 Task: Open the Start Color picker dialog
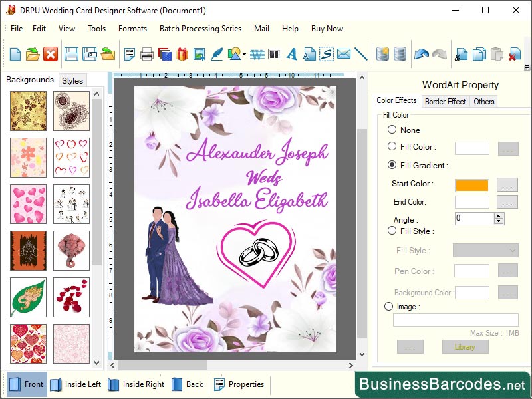tap(507, 185)
